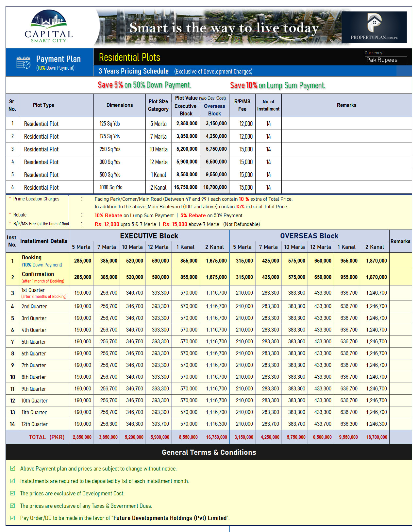Screen dimensions: 418x532
Task: Click the 'TOTAL (PKR)' row label
Action: click(x=47, y=437)
